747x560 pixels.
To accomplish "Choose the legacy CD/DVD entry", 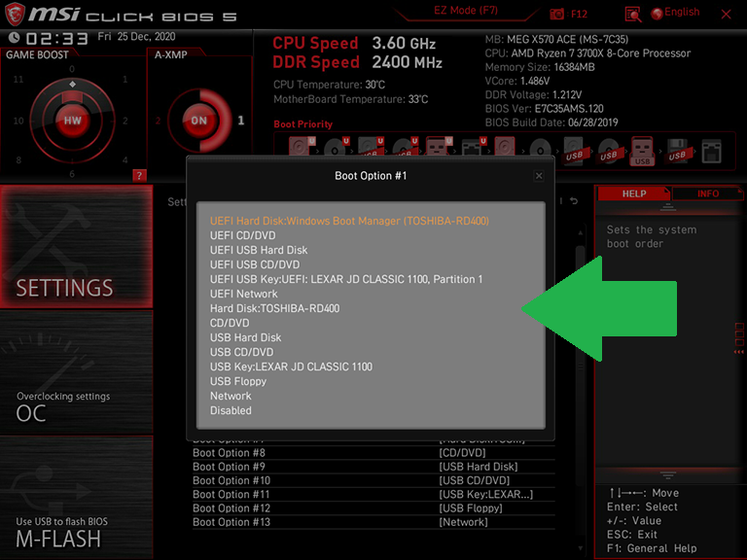I will tap(230, 323).
